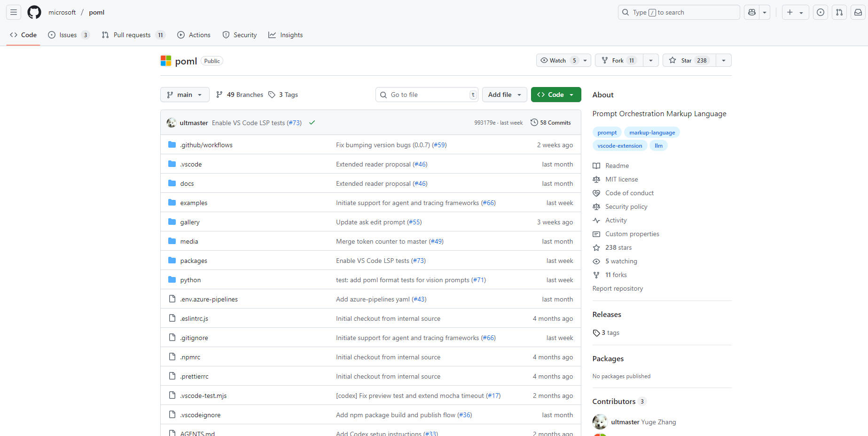The width and height of the screenshot is (868, 436).
Task: Open the MIT license link
Action: coord(621,179)
